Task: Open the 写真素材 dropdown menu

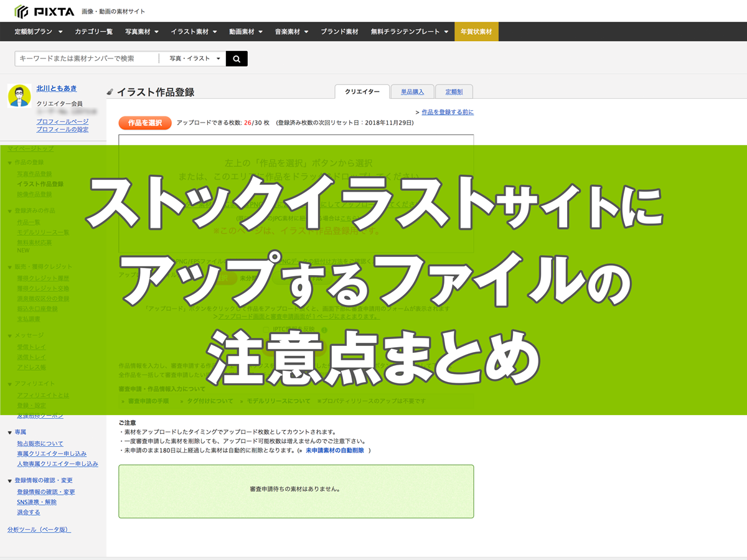Action: pyautogui.click(x=142, y=32)
